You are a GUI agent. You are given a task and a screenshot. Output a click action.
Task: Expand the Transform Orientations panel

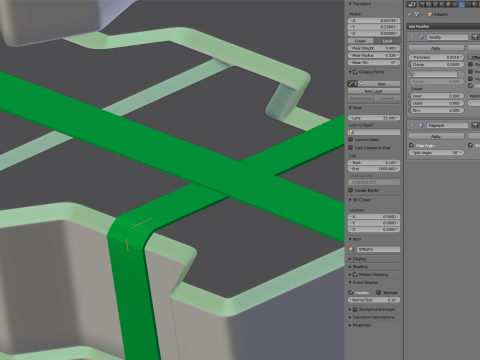pos(350,317)
